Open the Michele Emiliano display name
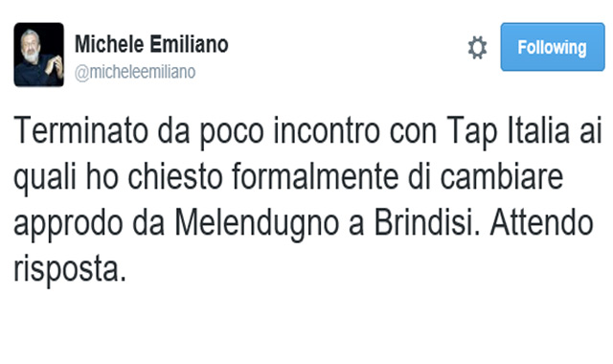The image size is (613, 364). pos(151,44)
